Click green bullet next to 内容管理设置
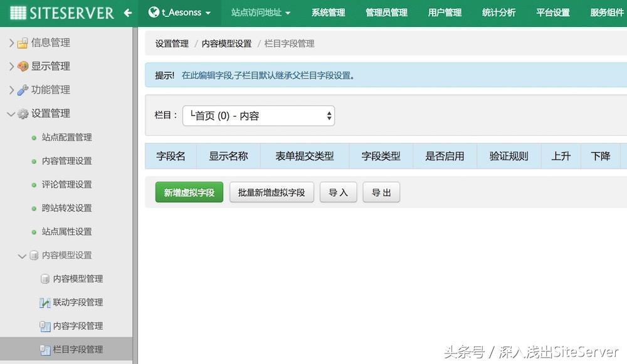This screenshot has height=364, width=627. click(x=34, y=162)
